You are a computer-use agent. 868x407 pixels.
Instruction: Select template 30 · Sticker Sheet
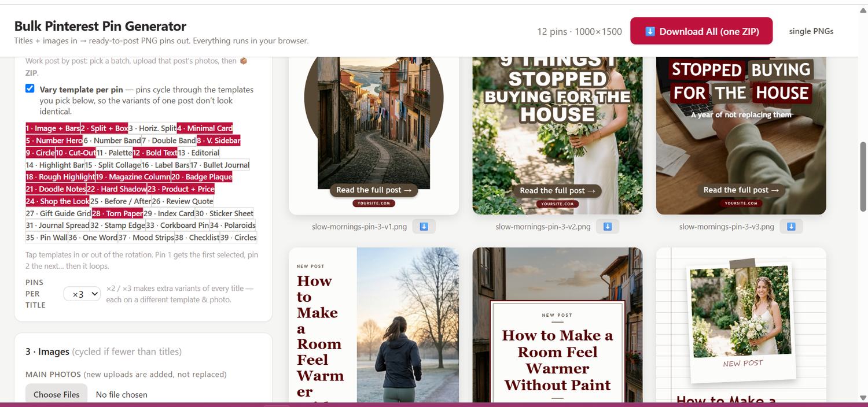225,213
